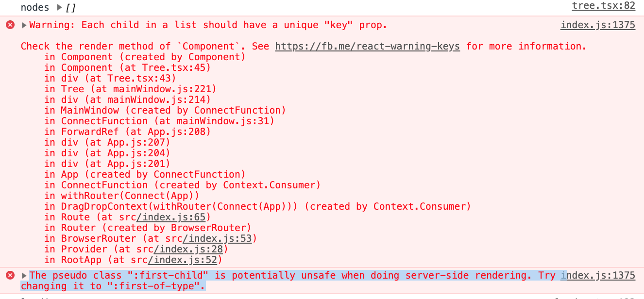Click the 'in withRouter(Connect(App))' stack line
The width and height of the screenshot is (644, 299).
pos(121,196)
